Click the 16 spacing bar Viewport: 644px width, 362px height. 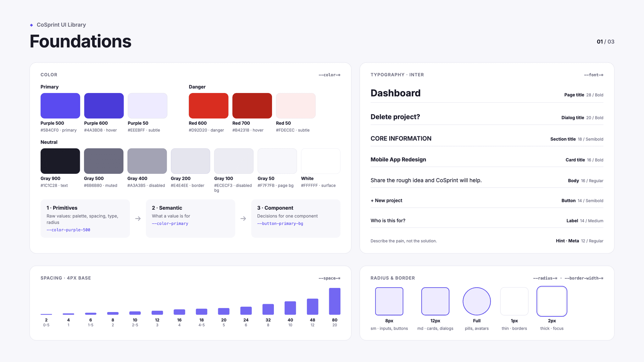point(180,312)
